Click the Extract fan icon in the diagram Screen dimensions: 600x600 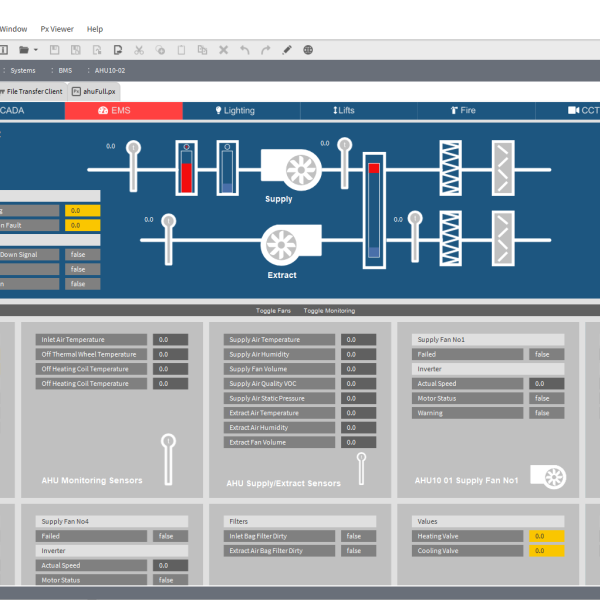[x=291, y=243]
